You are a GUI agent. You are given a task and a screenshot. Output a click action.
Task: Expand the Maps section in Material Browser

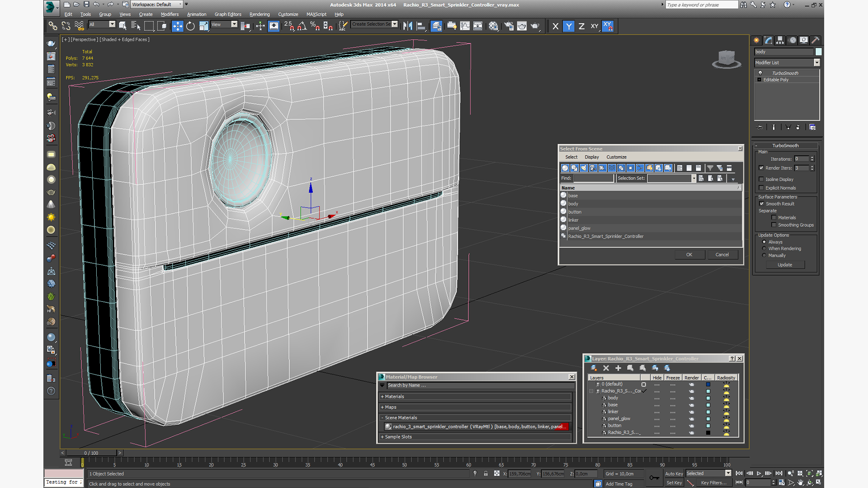pos(475,407)
